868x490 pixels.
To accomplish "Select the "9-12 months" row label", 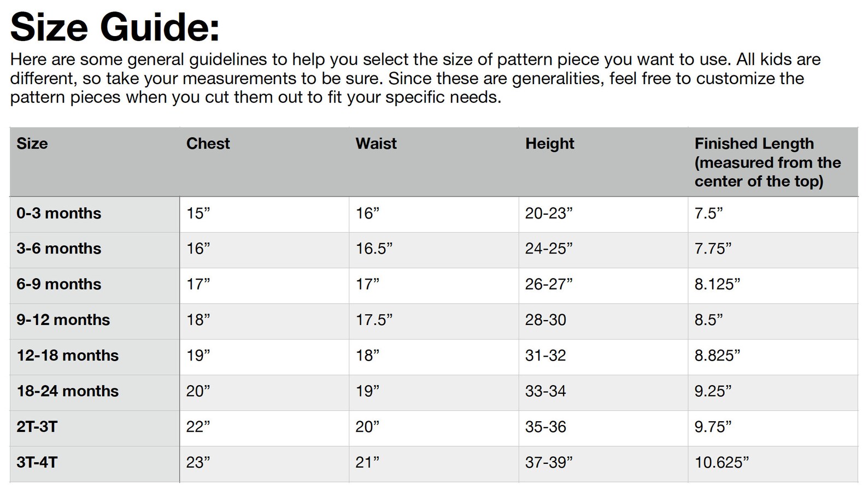I will (x=63, y=320).
